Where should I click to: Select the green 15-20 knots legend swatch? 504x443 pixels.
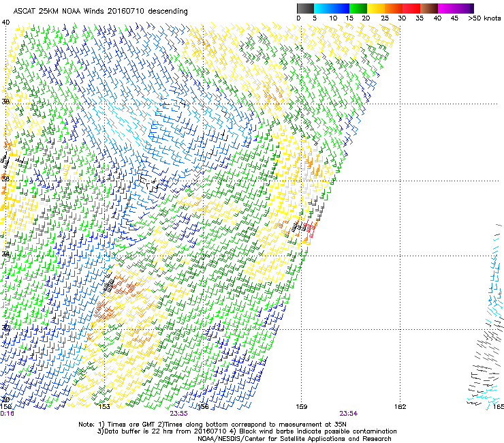pyautogui.click(x=358, y=8)
